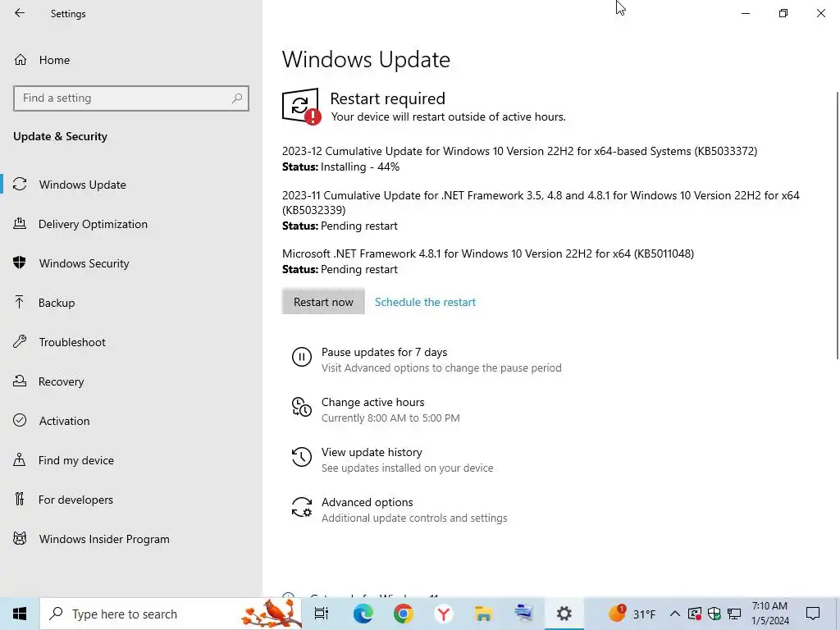840x630 pixels.
Task: Click the For developers tools icon
Action: pos(20,499)
